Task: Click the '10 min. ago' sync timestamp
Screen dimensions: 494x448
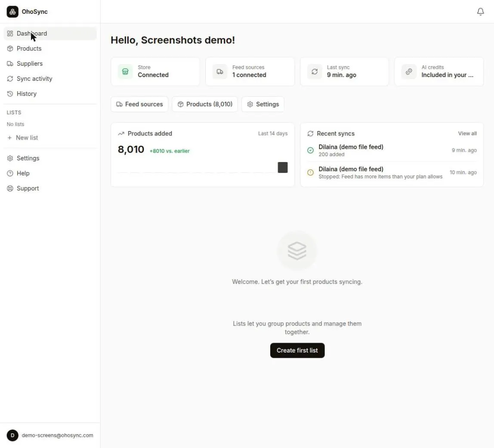Action: point(463,172)
